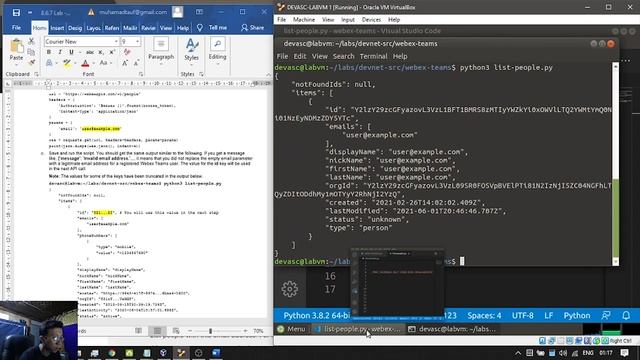640x360 pixels.
Task: Open VirtualBox Machine menu
Action: click(304, 20)
